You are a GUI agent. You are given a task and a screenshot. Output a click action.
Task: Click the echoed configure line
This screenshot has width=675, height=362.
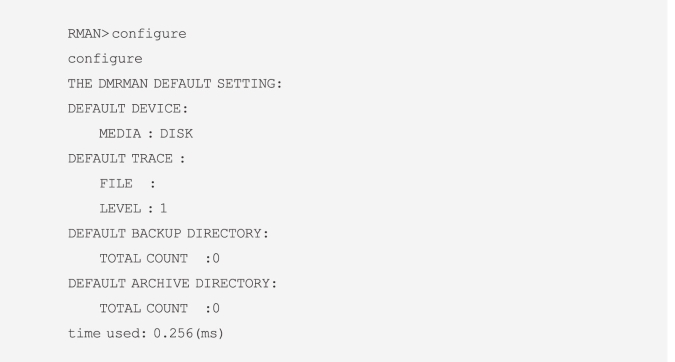coord(105,59)
